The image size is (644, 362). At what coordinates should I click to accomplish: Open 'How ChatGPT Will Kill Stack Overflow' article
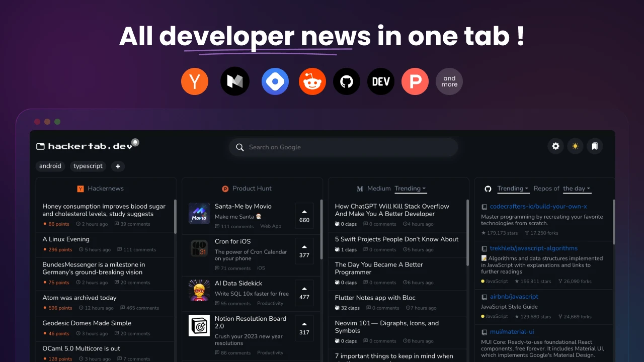point(392,210)
